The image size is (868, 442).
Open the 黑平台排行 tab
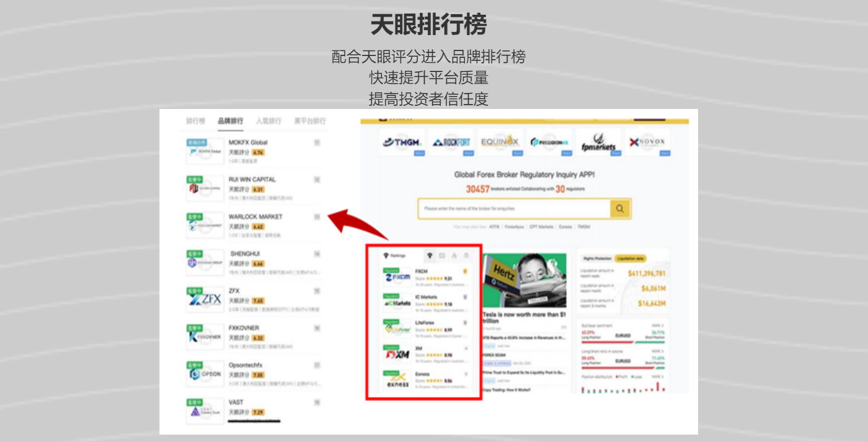310,121
